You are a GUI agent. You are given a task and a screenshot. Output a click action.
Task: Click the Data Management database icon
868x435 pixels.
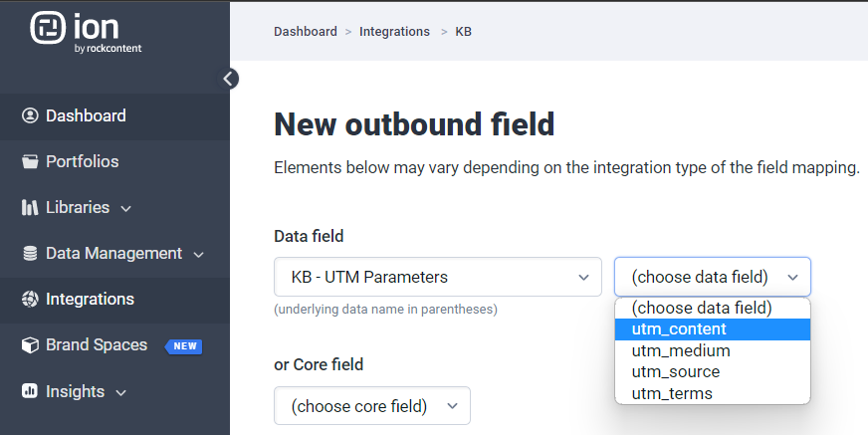[30, 253]
